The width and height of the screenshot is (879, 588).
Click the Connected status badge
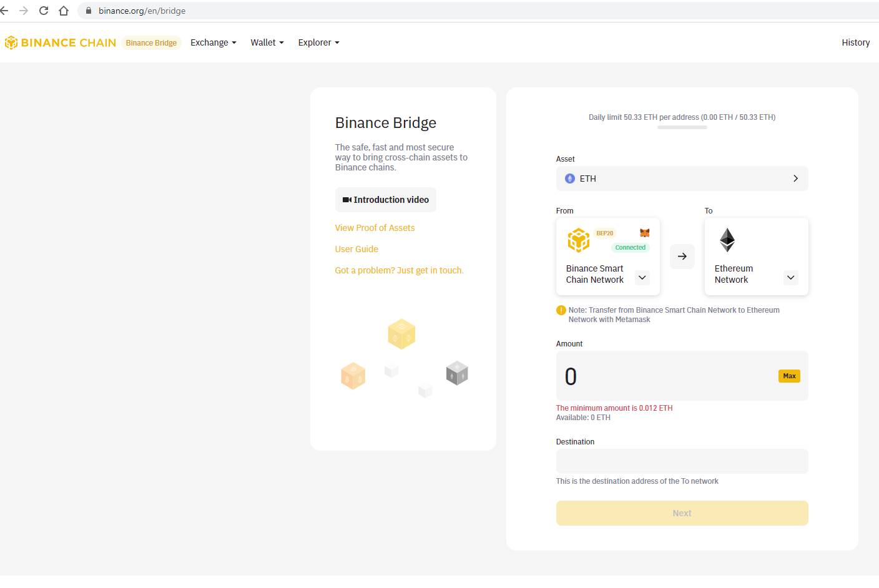pyautogui.click(x=631, y=248)
